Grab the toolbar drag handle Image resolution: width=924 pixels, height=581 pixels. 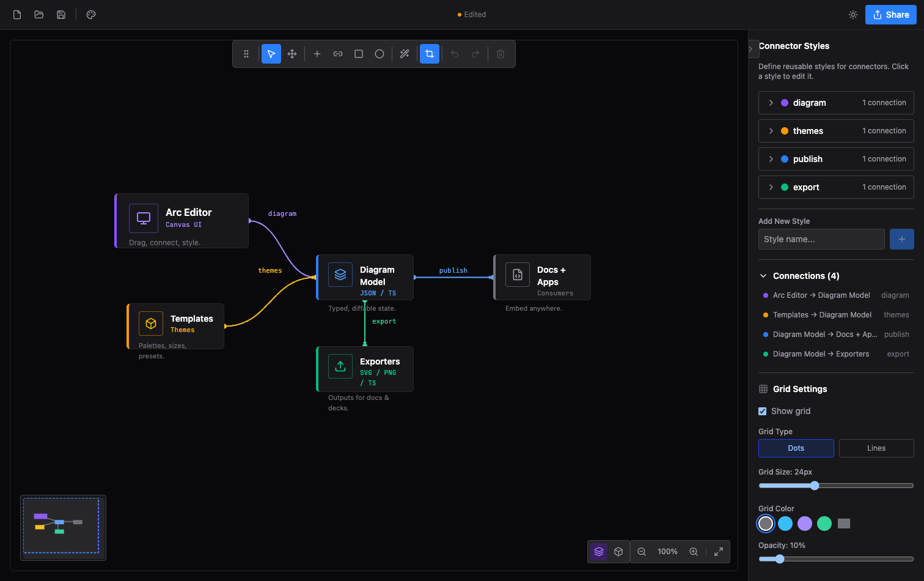[246, 54]
